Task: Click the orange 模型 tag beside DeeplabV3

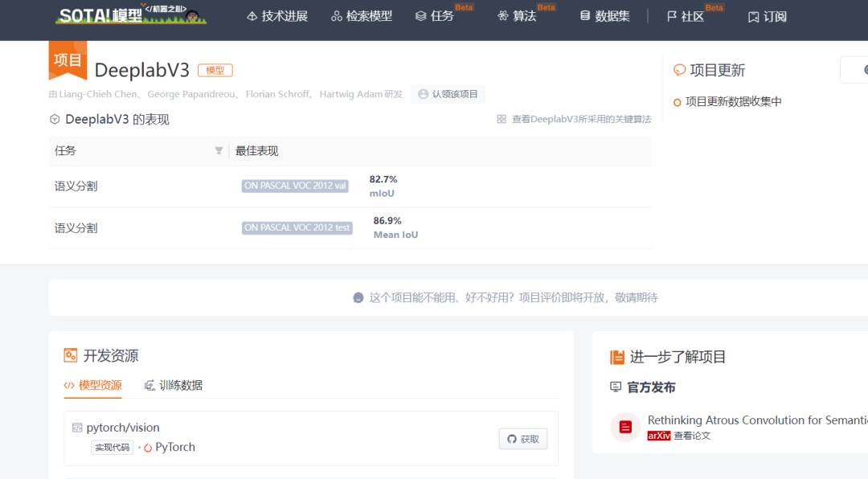Action: click(x=215, y=70)
